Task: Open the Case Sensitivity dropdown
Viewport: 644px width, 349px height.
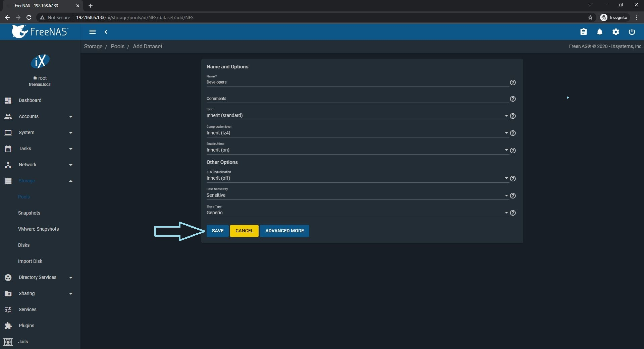Action: click(358, 195)
